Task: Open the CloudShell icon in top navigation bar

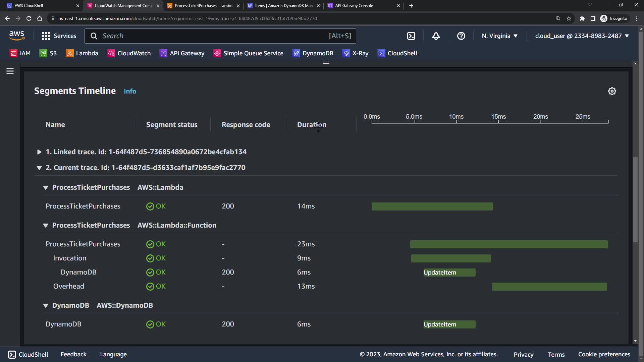Action: pyautogui.click(x=411, y=36)
